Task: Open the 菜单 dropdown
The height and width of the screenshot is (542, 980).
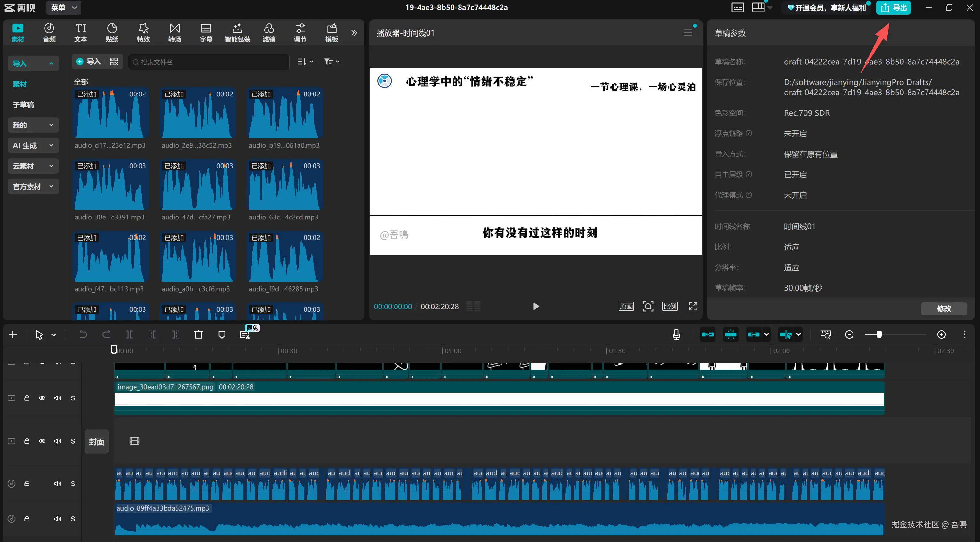Action: tap(63, 8)
